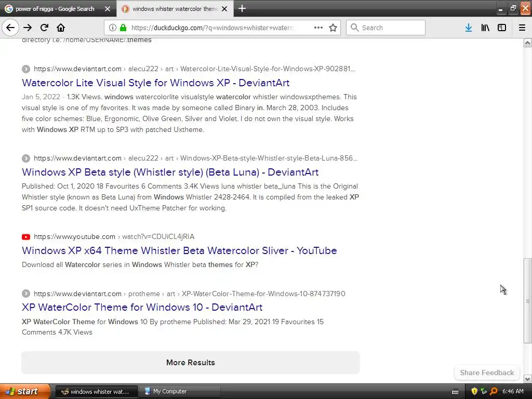Click the YouTube favicon beside watch?v=CDUiCL4jRIA
Image resolution: width=532 pixels, height=399 pixels.
point(26,237)
